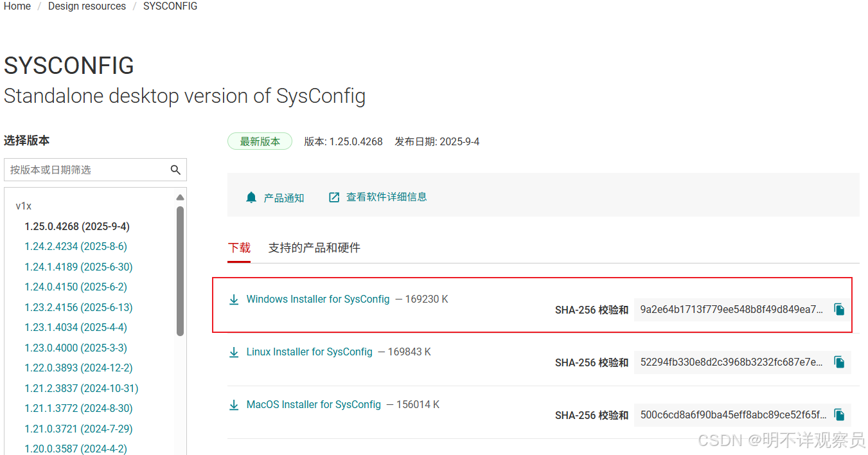Click the SYSCONFIG breadcrumb item
Screen dimensions: 868x455
170,6
